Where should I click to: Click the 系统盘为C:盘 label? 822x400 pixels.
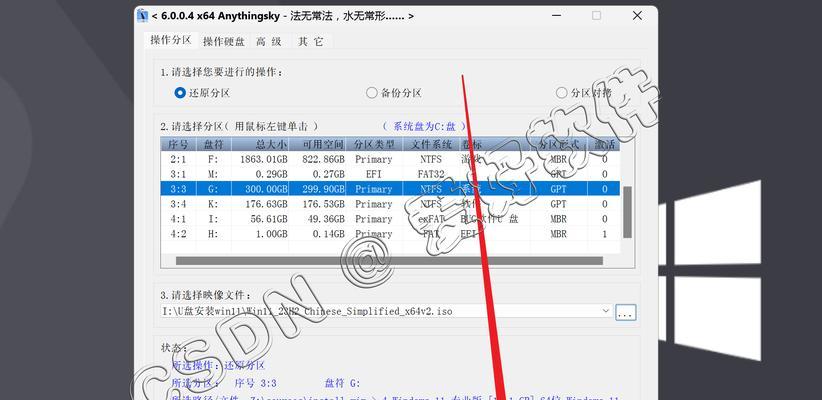tap(424, 126)
